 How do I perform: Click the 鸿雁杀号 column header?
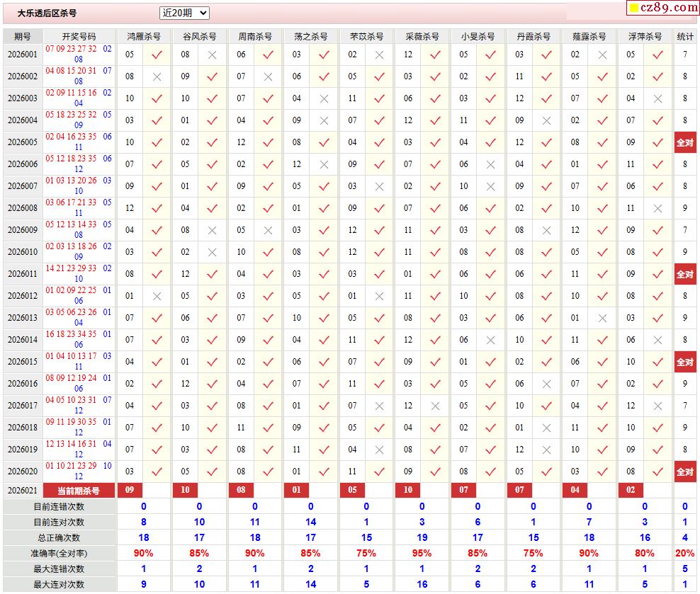(144, 36)
